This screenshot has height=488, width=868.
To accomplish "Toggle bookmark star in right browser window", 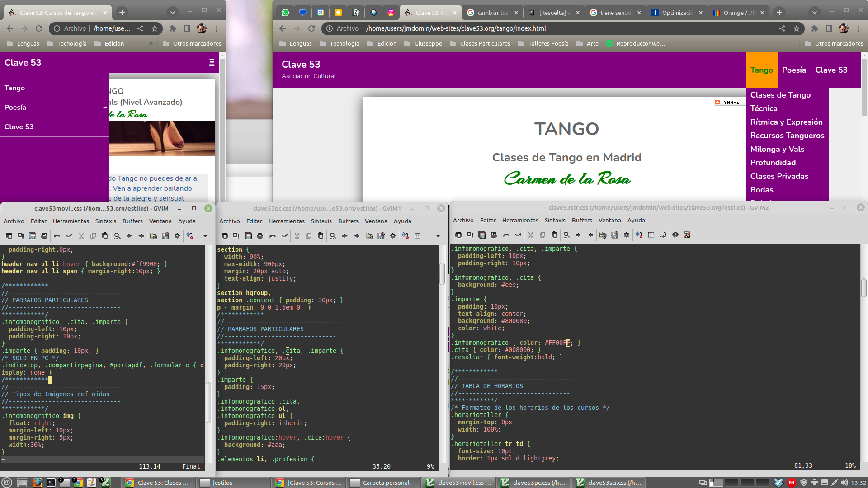I will pyautogui.click(x=797, y=28).
